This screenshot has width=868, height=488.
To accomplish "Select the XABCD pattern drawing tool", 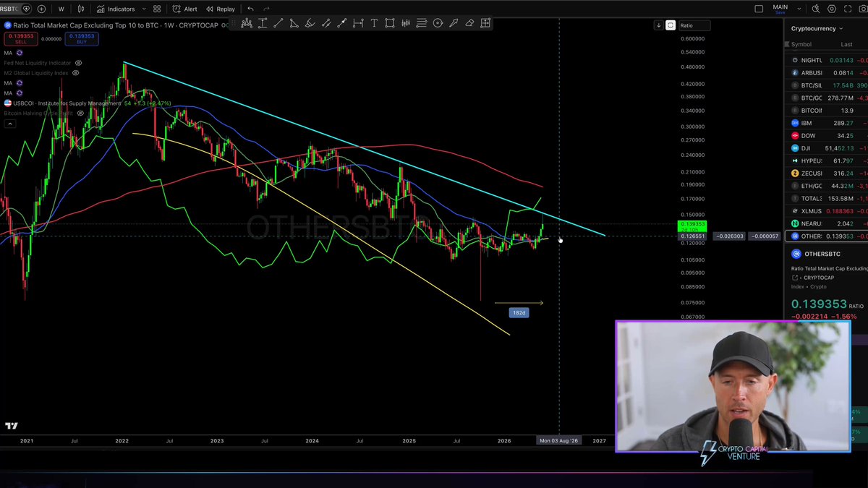I will [x=246, y=23].
